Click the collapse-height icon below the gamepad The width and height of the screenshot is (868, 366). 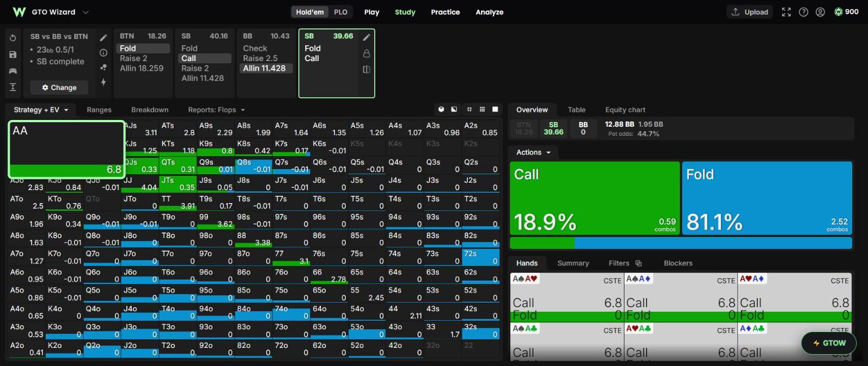pyautogui.click(x=13, y=87)
